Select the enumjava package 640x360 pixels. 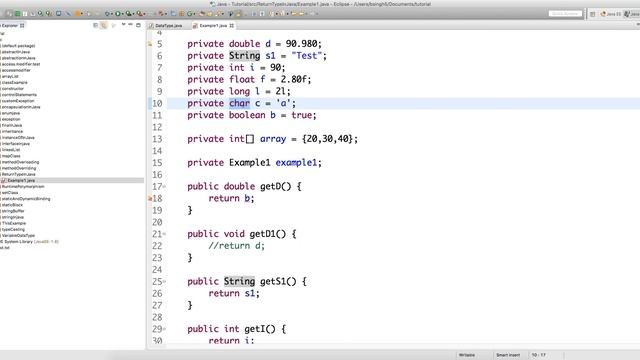click(11, 113)
